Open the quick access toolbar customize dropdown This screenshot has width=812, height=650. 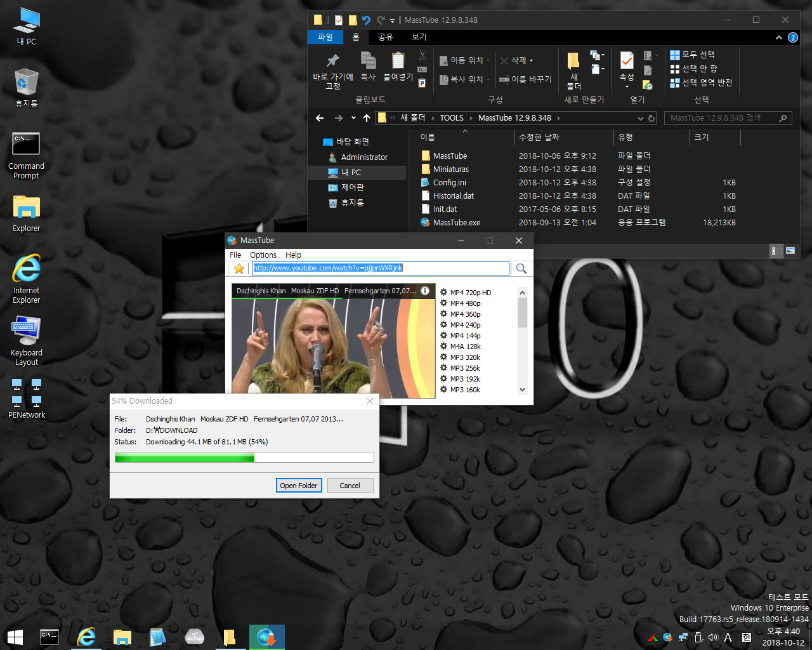[392, 20]
